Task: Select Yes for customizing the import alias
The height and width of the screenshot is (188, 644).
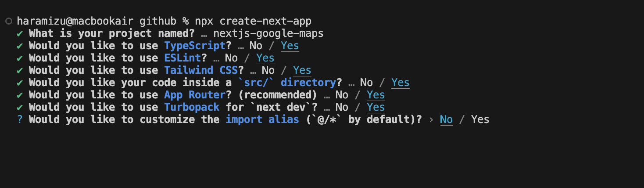Action: pos(480,119)
